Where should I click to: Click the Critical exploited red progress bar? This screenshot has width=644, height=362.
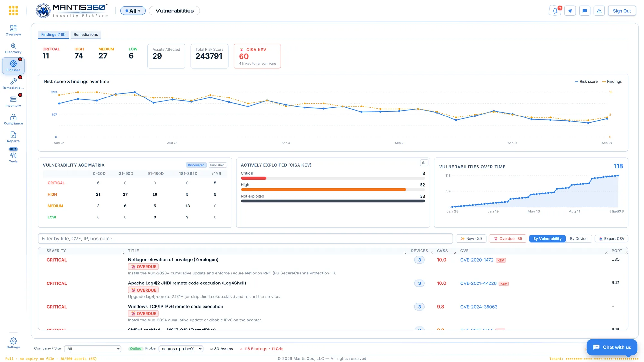click(x=254, y=178)
